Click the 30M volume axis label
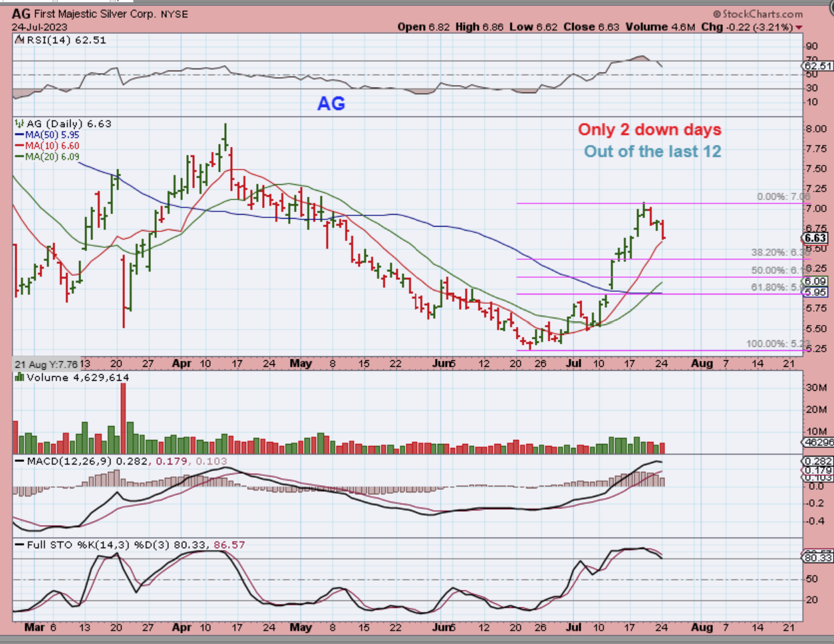Screen dimensions: 834x644 [x=815, y=387]
